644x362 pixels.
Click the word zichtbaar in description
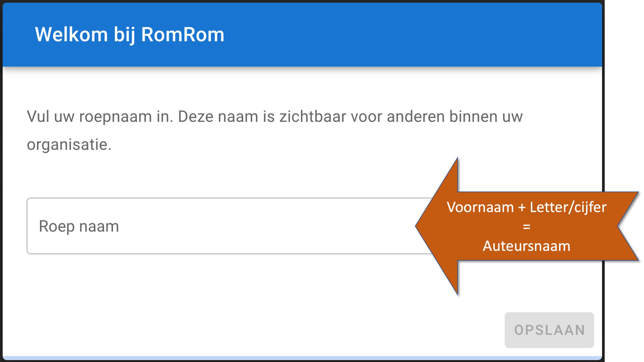coord(312,117)
